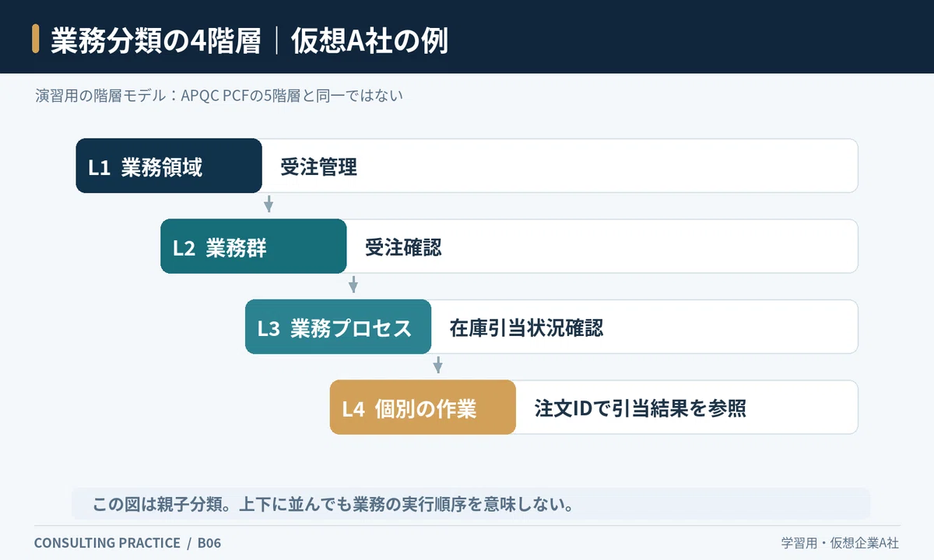The height and width of the screenshot is (560, 934).
Task: Select the L2 業務群 label box
Action: pyautogui.click(x=254, y=247)
